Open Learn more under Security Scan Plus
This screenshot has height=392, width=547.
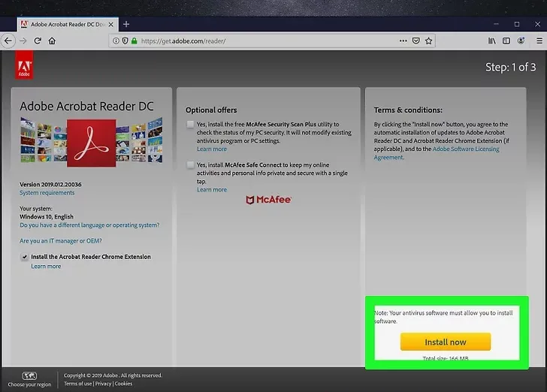click(212, 149)
